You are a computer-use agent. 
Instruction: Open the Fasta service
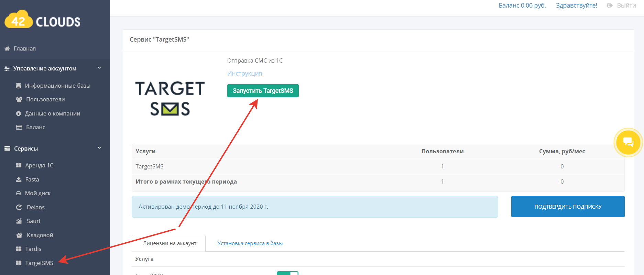coord(32,179)
